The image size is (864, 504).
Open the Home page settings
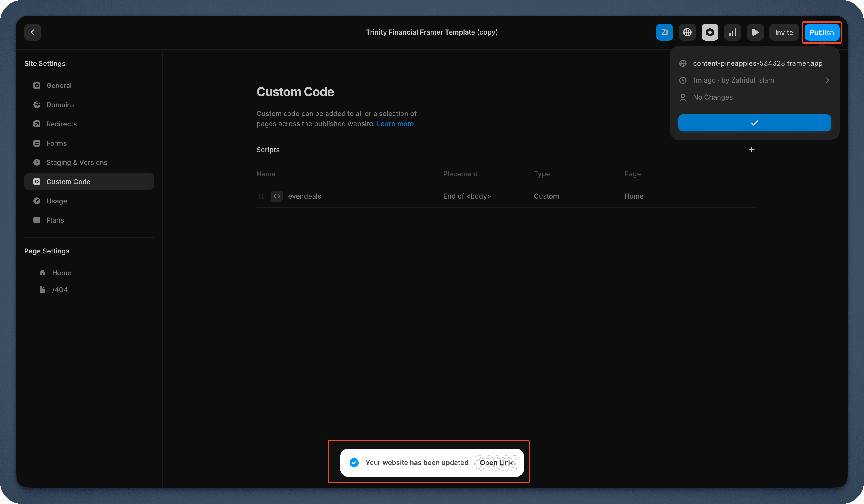[61, 272]
